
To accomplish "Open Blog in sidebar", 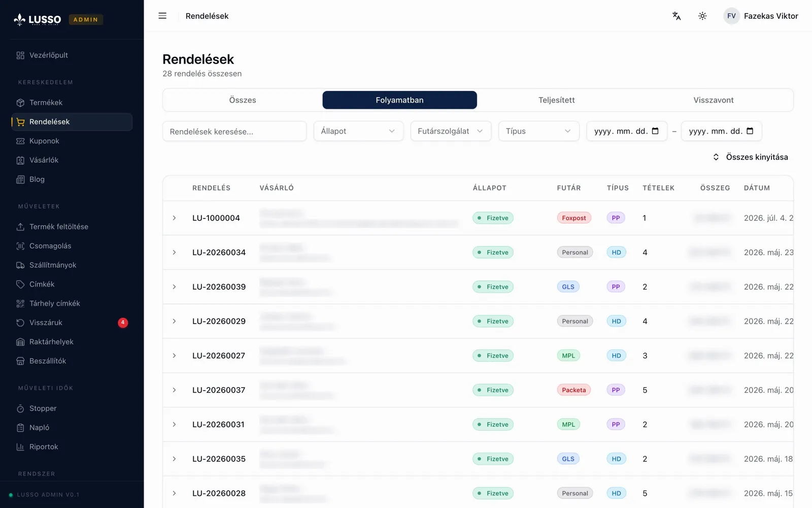I will coord(72,179).
